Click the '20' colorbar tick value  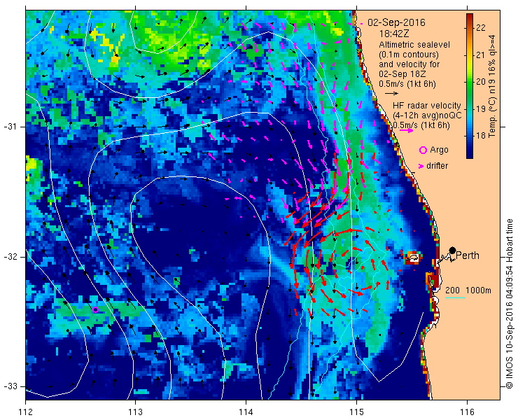tap(481, 82)
